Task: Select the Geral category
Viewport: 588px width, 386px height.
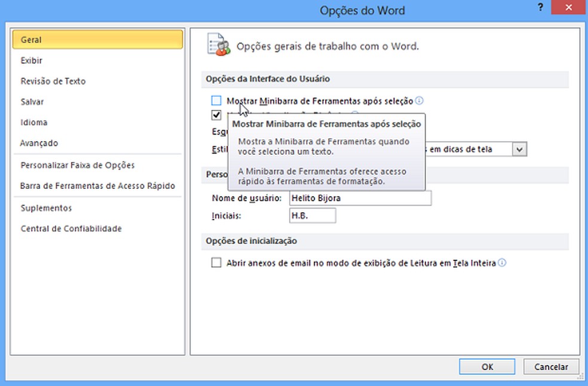Action: coord(97,39)
